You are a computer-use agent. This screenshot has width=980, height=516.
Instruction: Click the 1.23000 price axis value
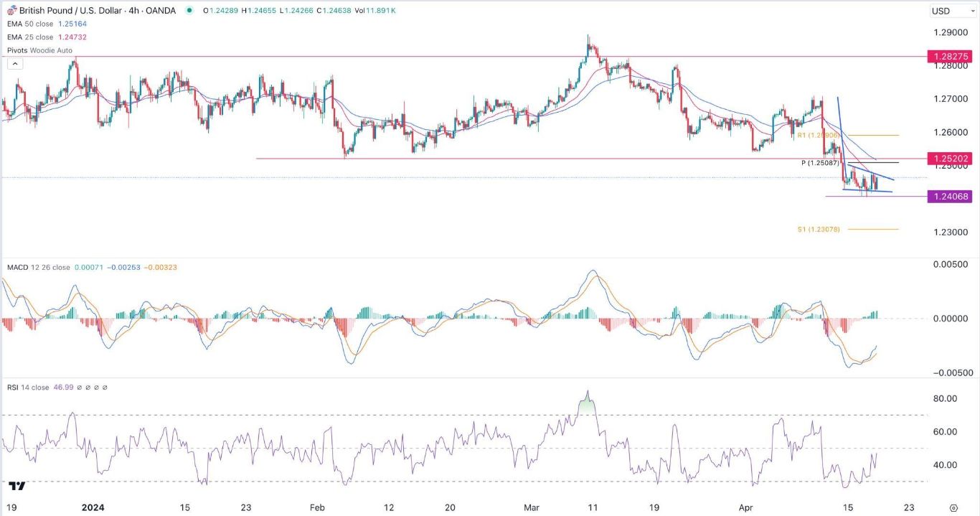coord(949,233)
